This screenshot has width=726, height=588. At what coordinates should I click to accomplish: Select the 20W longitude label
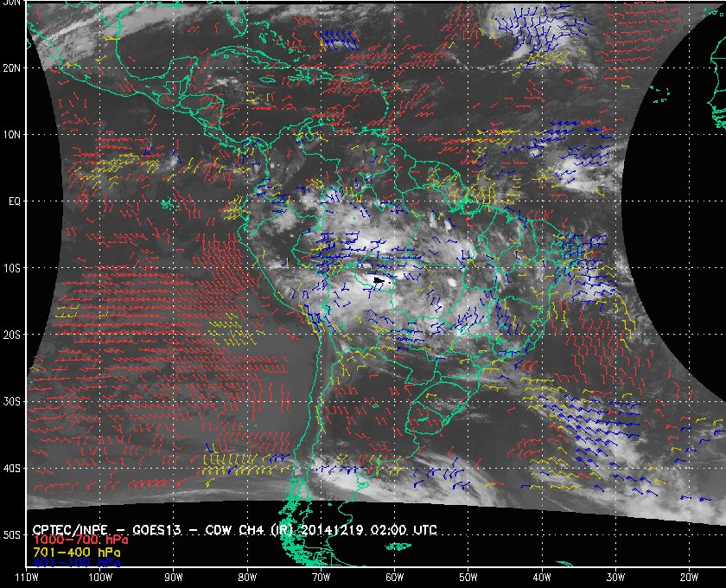(x=689, y=578)
